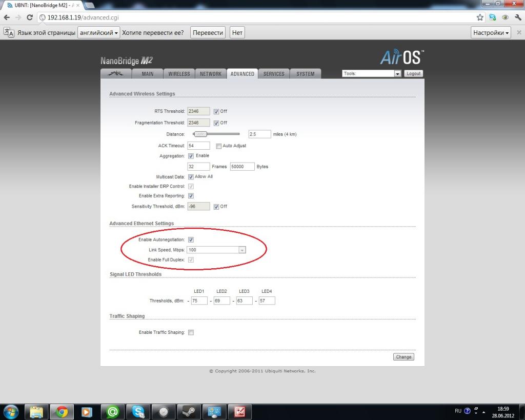Toggle Multicast Data Allow All
The width and height of the screenshot is (525, 420).
click(x=191, y=177)
